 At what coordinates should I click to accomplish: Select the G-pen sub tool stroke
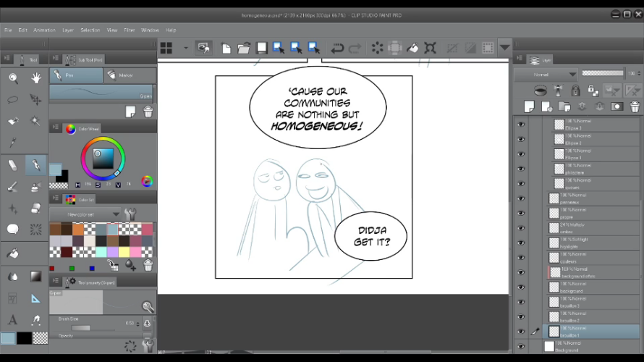point(101,93)
